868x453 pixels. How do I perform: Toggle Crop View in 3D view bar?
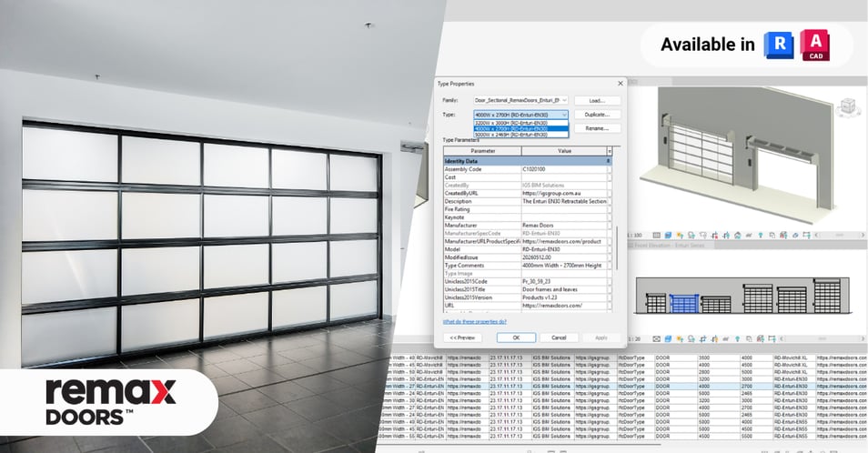(714, 235)
